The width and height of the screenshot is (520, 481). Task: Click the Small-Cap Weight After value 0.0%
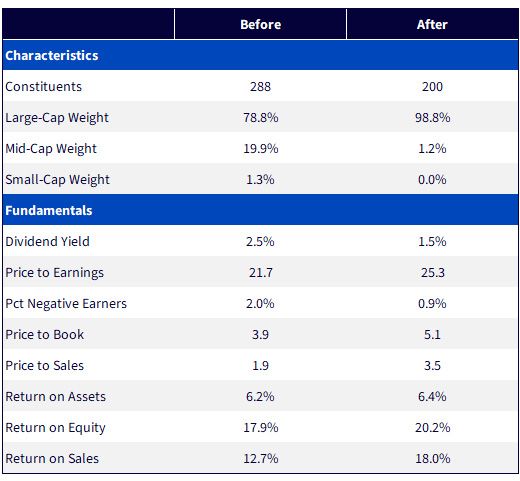432,179
